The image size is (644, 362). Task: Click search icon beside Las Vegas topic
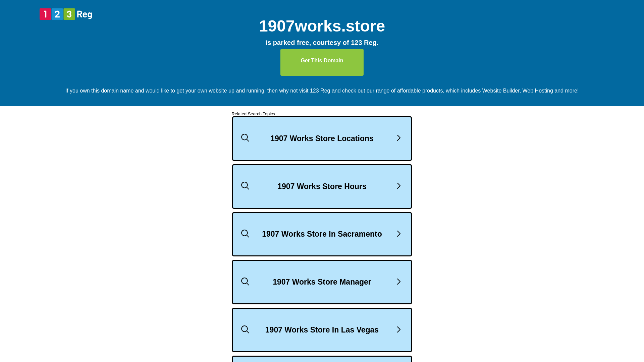click(x=245, y=329)
